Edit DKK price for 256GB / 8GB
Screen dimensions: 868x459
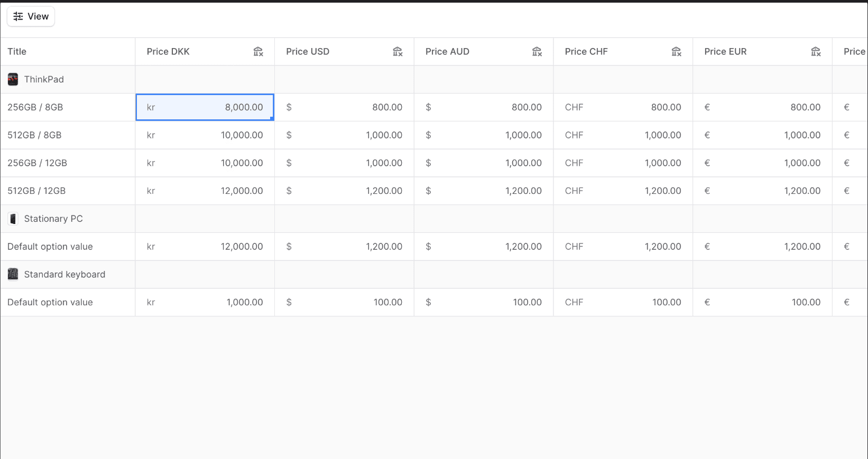point(205,107)
